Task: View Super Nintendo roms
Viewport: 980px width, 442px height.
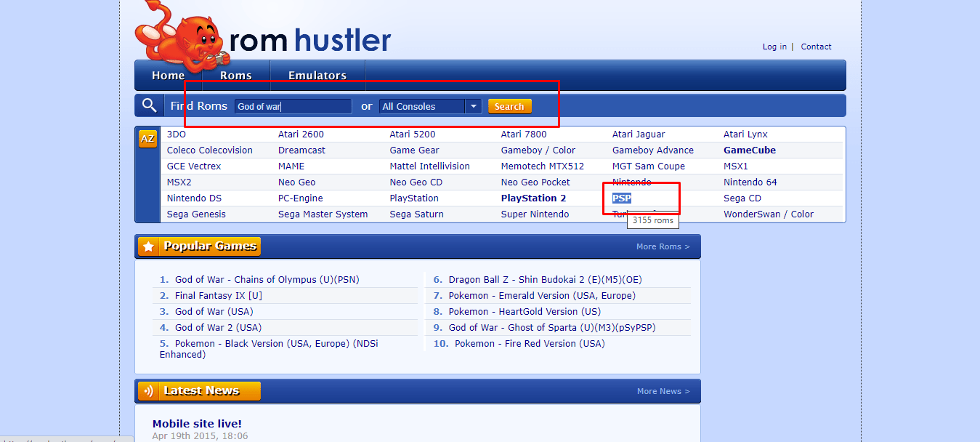Action: coord(535,214)
